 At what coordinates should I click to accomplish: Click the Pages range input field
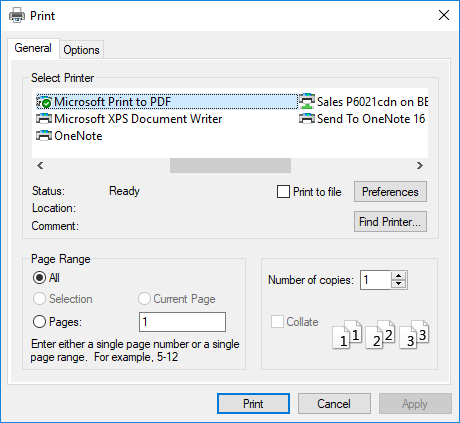click(182, 322)
